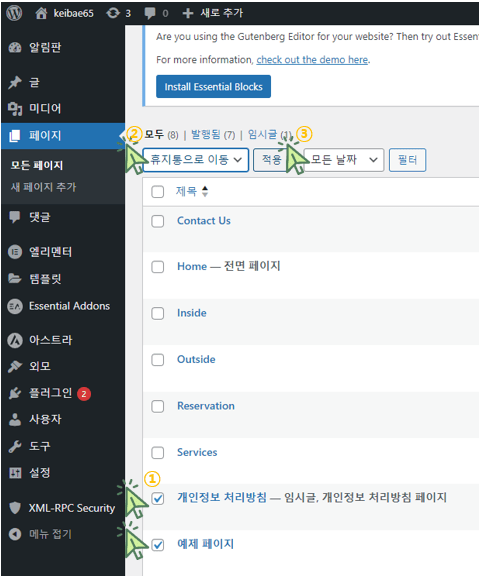This screenshot has width=479, height=578.
Task: Open the 휴지통으로 이동 bulk action dropdown
Action: tap(195, 160)
